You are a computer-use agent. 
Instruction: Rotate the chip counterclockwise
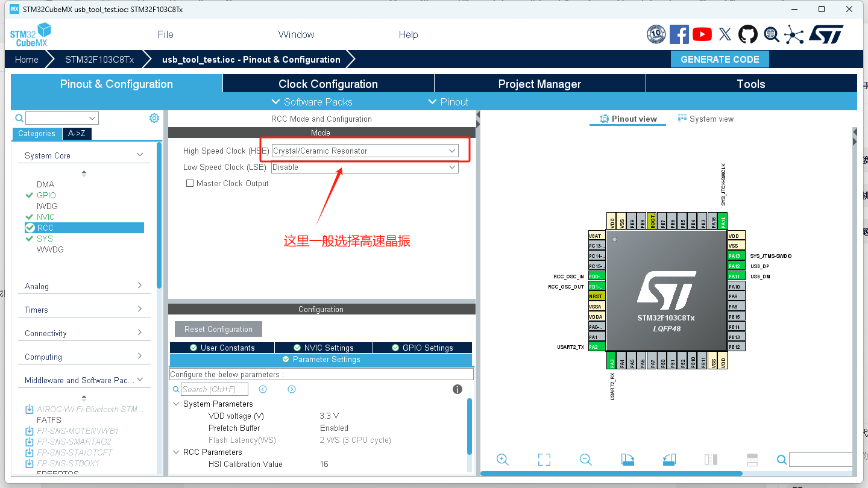tap(669, 459)
